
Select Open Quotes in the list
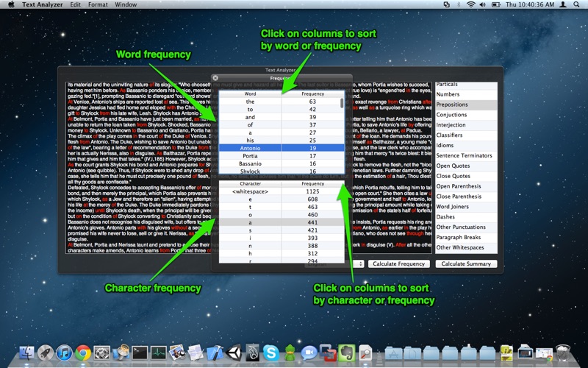click(466, 166)
